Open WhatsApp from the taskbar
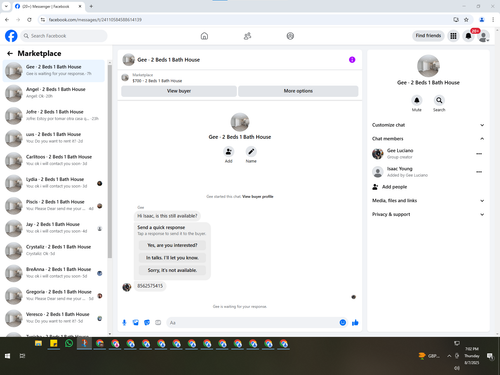 pyautogui.click(x=69, y=343)
